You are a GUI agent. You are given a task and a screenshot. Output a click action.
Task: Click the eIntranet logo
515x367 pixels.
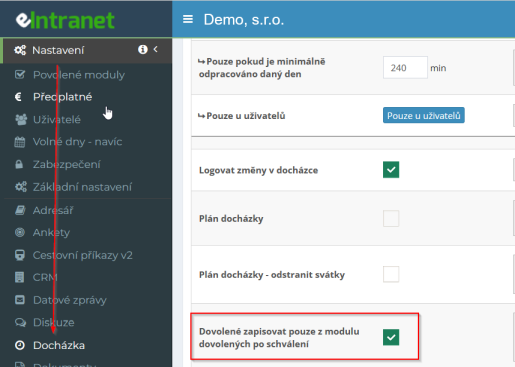pos(65,20)
